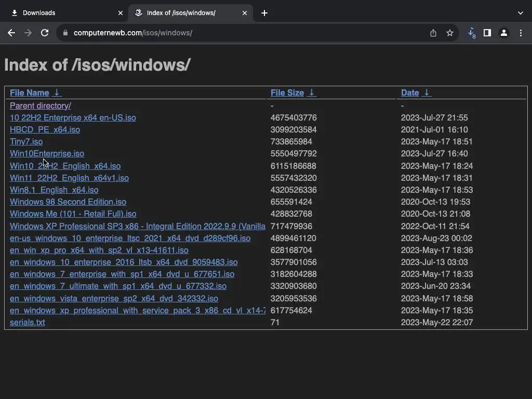532x399 pixels.
Task: Download Win10Enterprise.iso
Action: 47,154
